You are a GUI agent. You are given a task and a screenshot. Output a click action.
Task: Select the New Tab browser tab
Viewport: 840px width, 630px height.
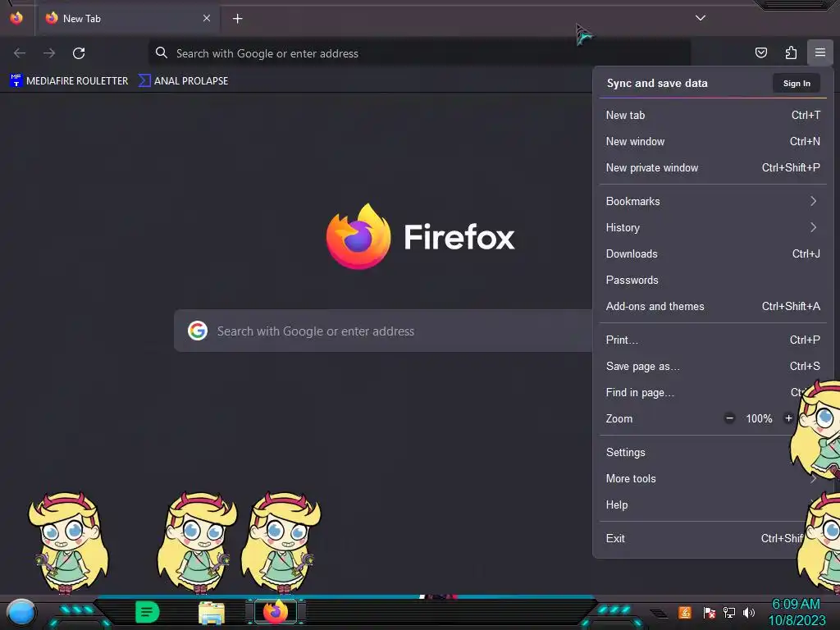tap(127, 18)
